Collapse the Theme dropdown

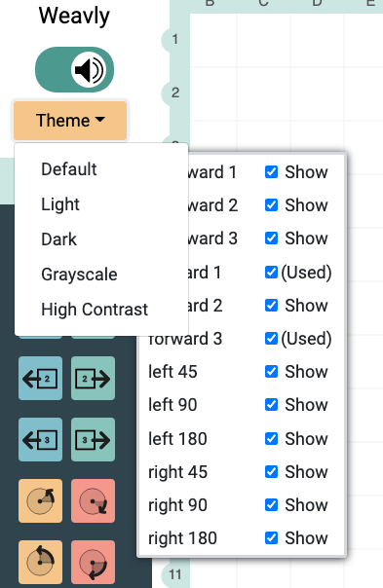(x=70, y=121)
